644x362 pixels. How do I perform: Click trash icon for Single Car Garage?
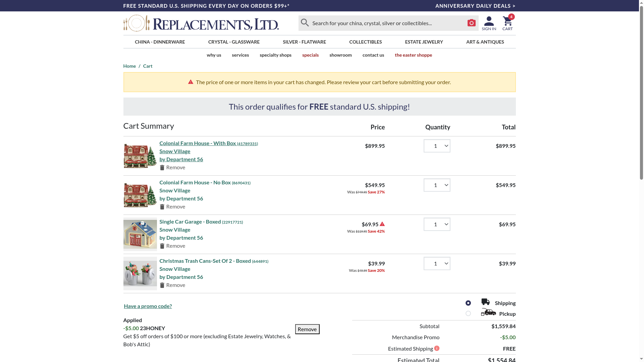point(162,246)
